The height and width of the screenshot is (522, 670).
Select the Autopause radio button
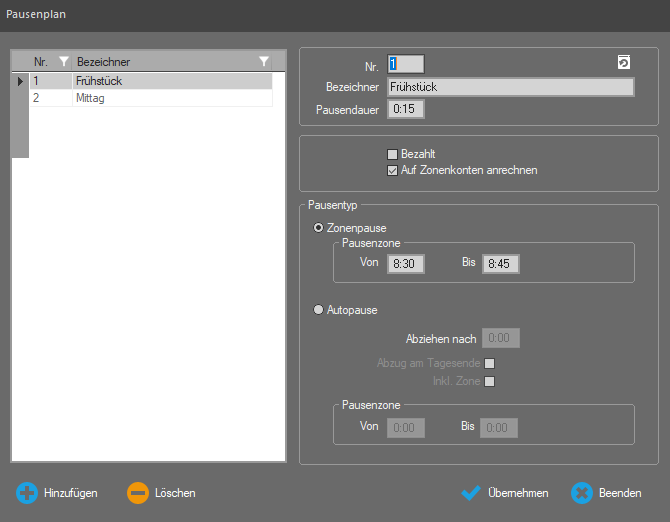pos(319,310)
